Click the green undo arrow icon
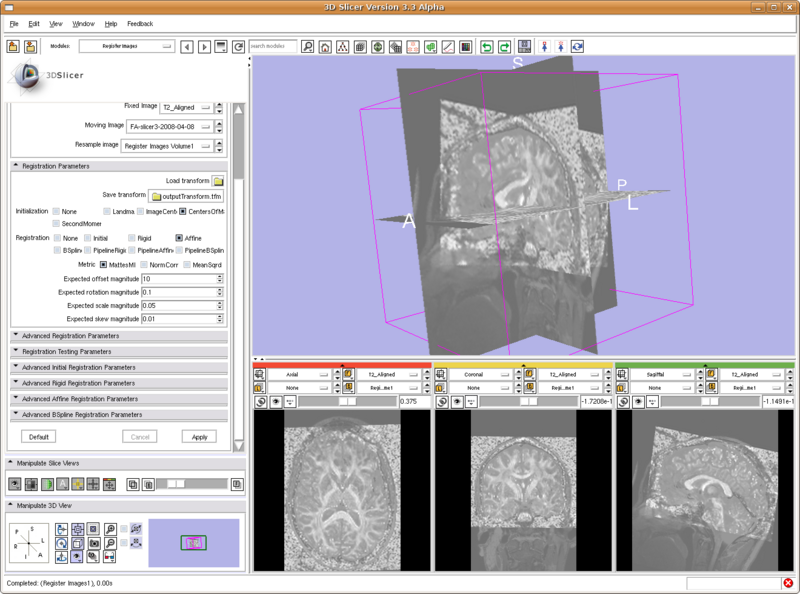The height and width of the screenshot is (594, 800). (486, 47)
